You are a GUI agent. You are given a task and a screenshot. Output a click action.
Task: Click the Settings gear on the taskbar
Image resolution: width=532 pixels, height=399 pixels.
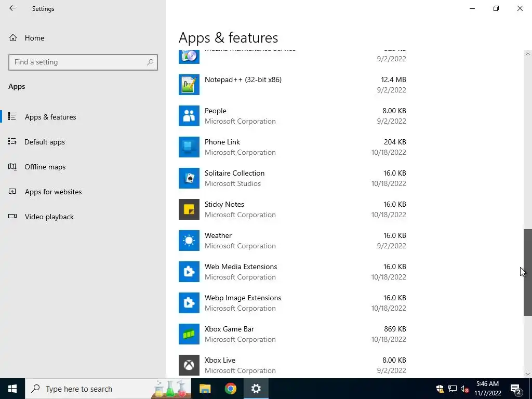click(x=256, y=389)
